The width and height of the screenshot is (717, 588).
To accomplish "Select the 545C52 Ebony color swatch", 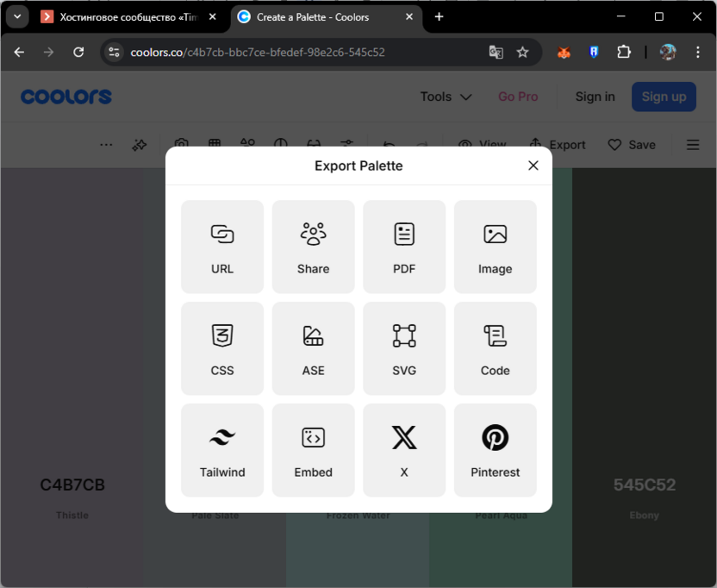I will 645,378.
